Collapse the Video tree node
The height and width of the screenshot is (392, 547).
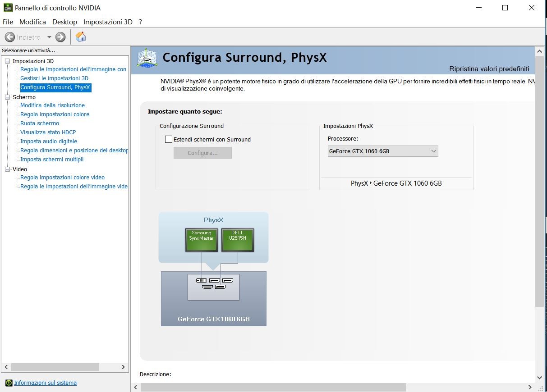[x=7, y=169]
